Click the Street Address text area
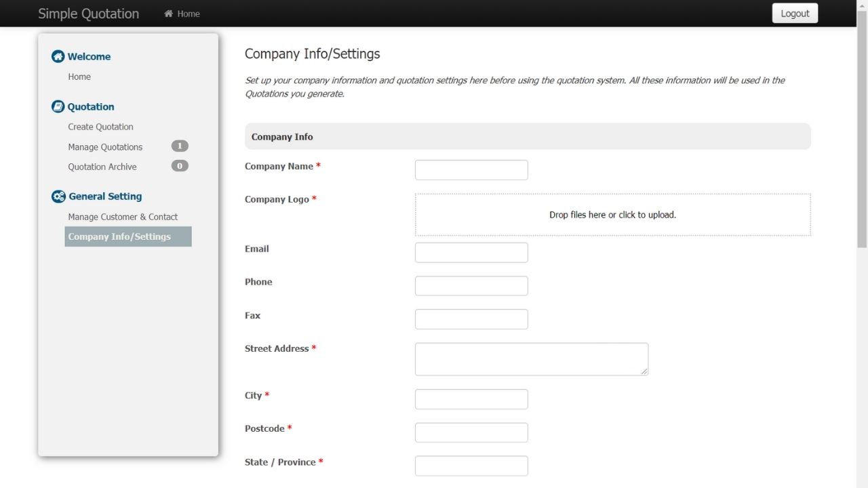This screenshot has height=488, width=868. pos(531,359)
